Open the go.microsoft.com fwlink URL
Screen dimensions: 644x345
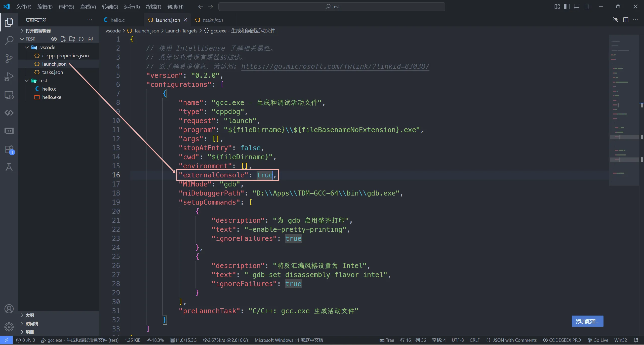[x=335, y=66]
